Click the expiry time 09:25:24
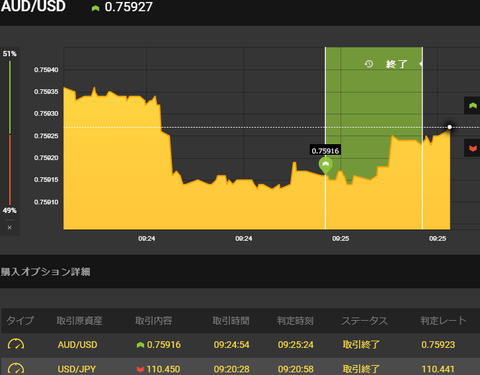This screenshot has width=480, height=375. click(296, 344)
